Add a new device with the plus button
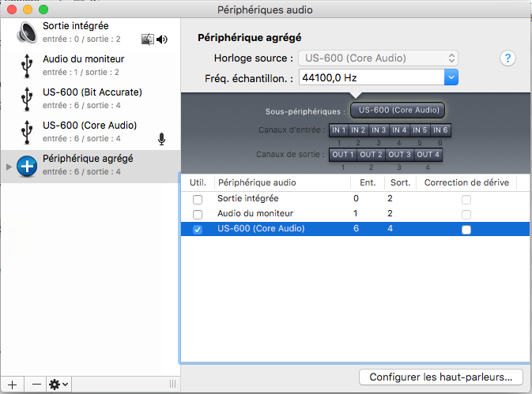This screenshot has height=394, width=532. click(12, 385)
